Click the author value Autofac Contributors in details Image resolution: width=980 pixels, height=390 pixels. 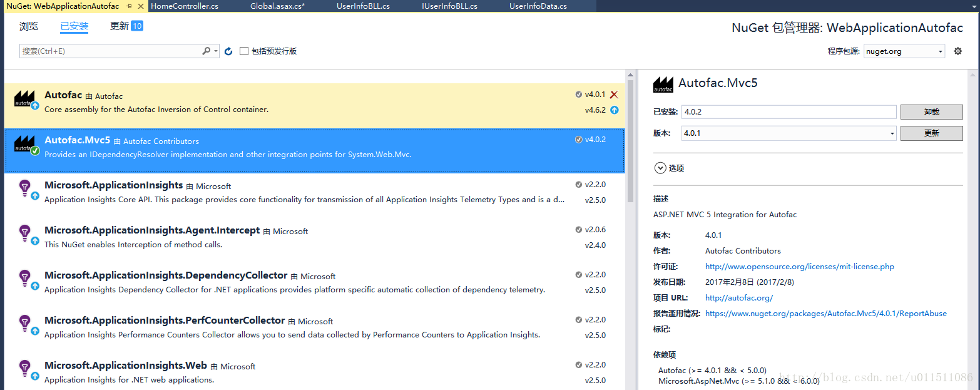coord(743,251)
